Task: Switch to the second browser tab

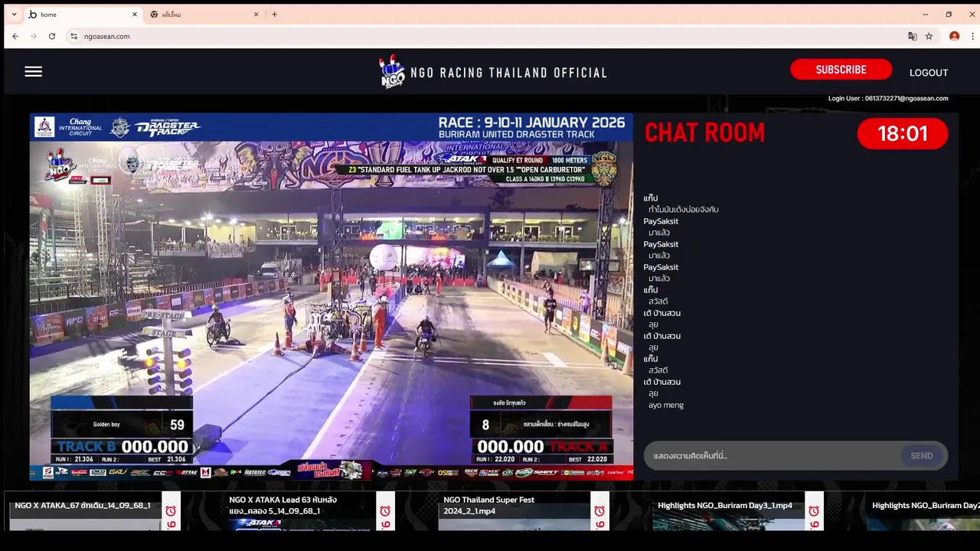Action: [204, 15]
